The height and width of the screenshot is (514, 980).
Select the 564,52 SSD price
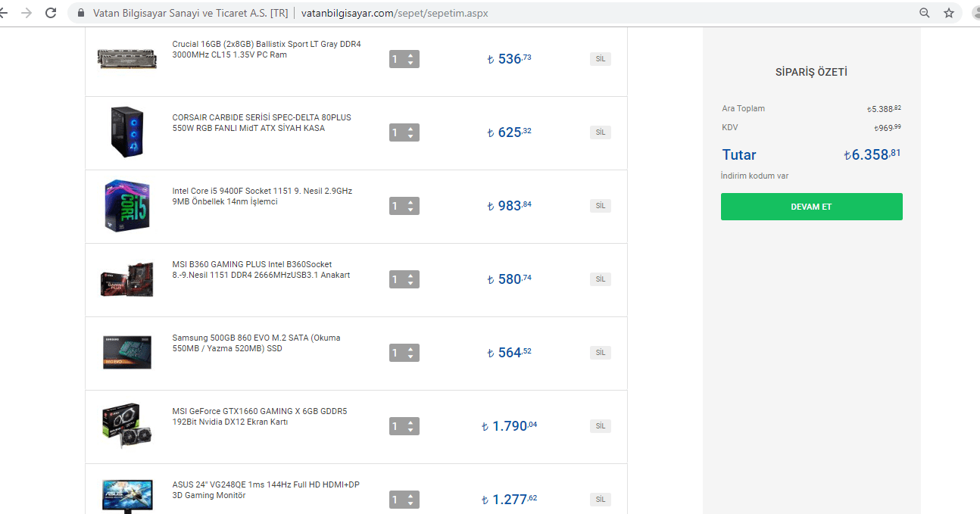click(509, 352)
